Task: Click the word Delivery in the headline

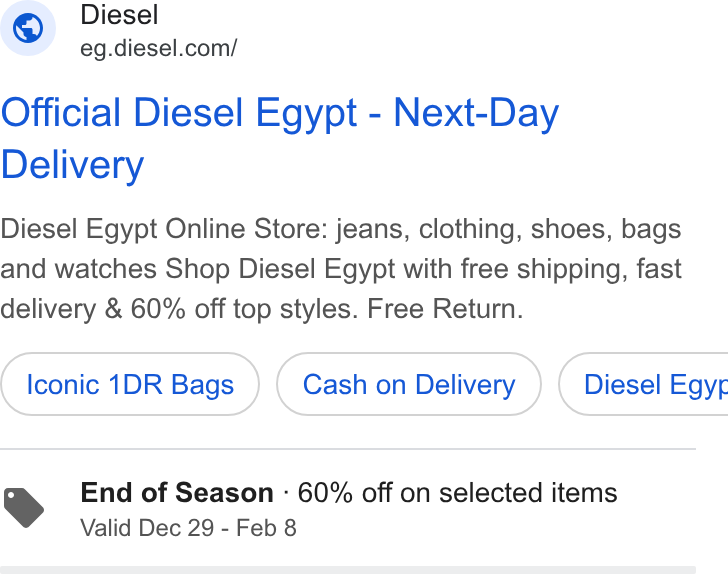Action: pos(72,165)
